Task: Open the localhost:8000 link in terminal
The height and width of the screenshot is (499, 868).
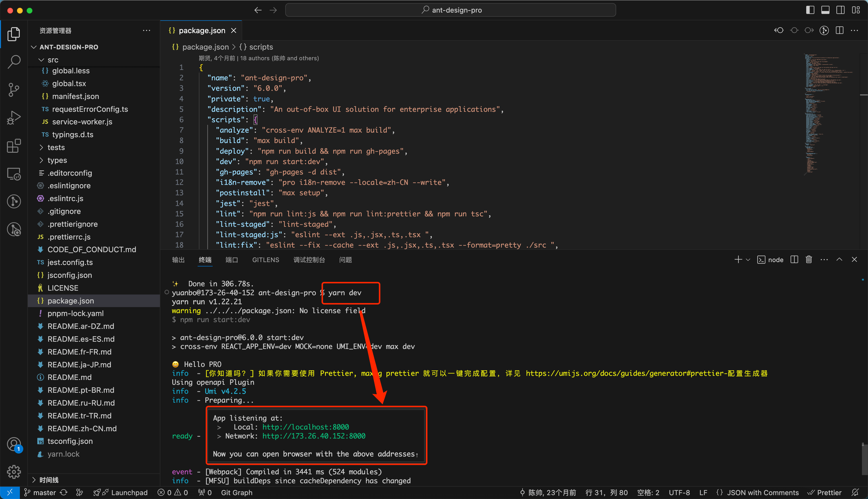Action: [x=305, y=427]
